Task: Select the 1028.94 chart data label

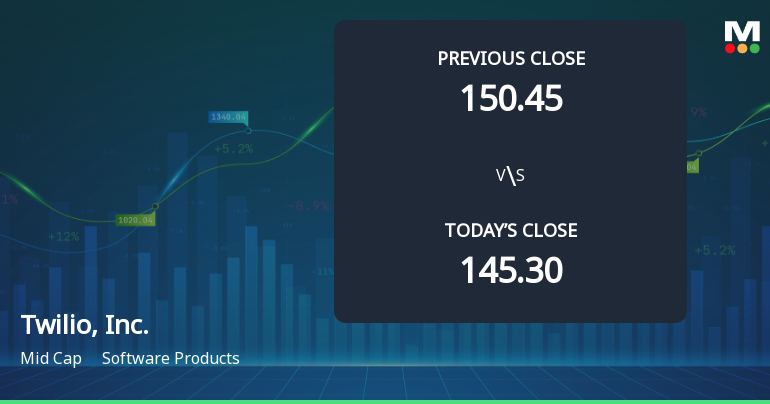Action: [135, 219]
